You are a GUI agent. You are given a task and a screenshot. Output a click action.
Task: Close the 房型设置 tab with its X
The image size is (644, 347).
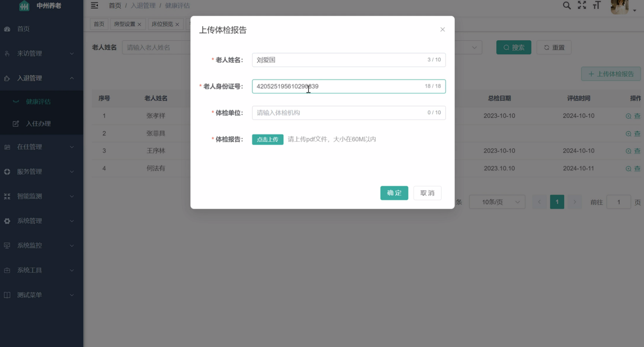(x=139, y=24)
